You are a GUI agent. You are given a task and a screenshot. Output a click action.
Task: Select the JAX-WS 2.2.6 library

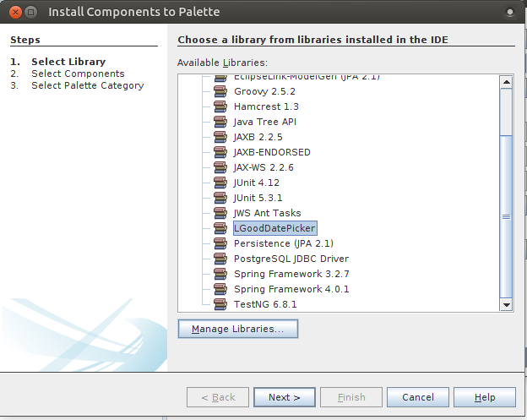(263, 167)
